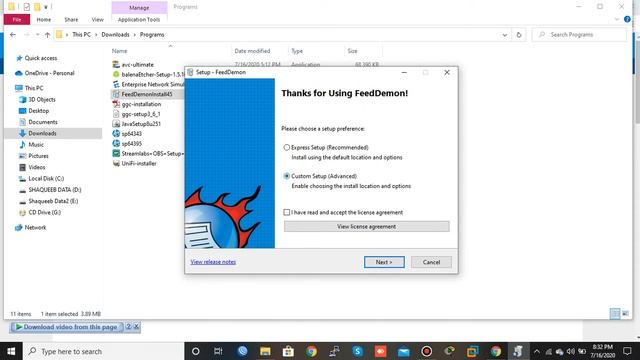Open Skype from the taskbar

click(x=358, y=351)
